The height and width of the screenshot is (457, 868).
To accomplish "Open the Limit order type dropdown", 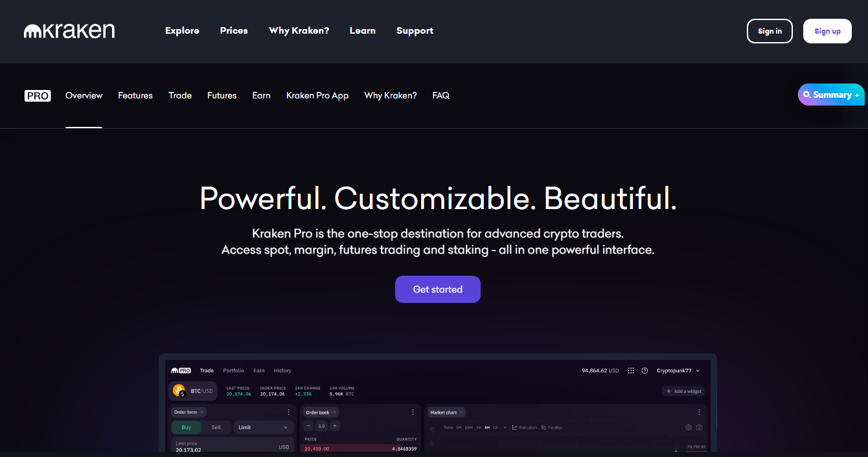I will [x=264, y=427].
